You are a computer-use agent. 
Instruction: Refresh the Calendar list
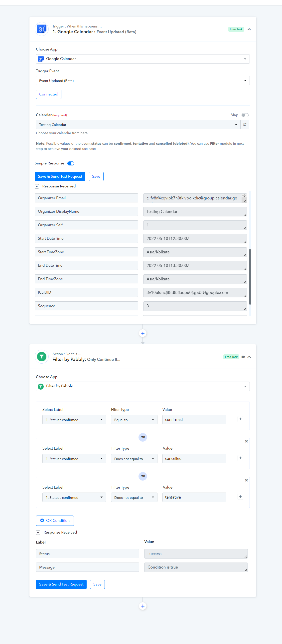pyautogui.click(x=245, y=124)
